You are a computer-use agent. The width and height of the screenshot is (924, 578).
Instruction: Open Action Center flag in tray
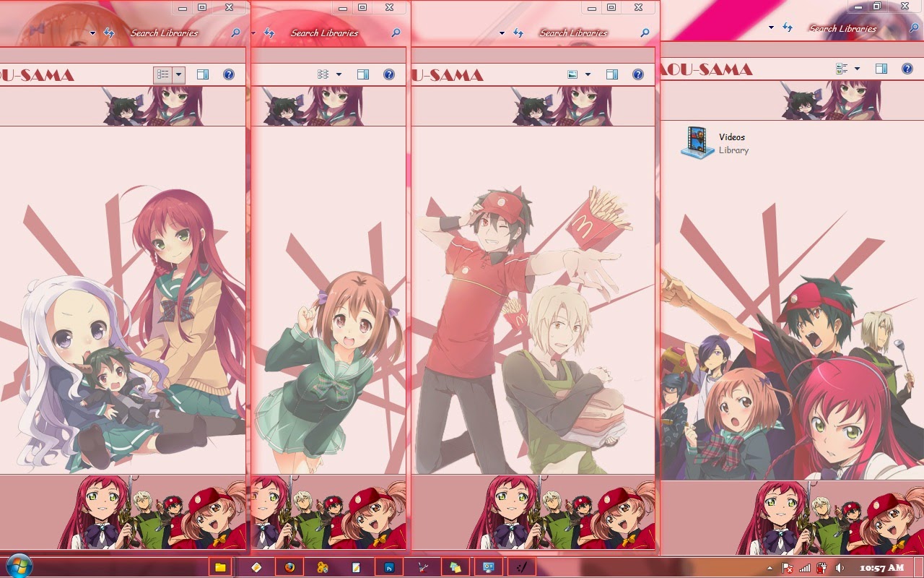pyautogui.click(x=788, y=568)
